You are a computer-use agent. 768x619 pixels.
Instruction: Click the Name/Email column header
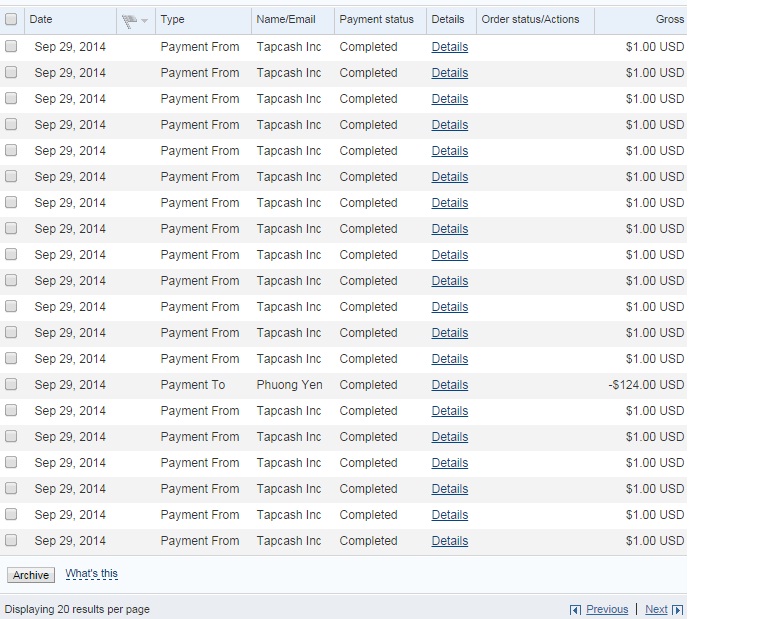pyautogui.click(x=285, y=19)
